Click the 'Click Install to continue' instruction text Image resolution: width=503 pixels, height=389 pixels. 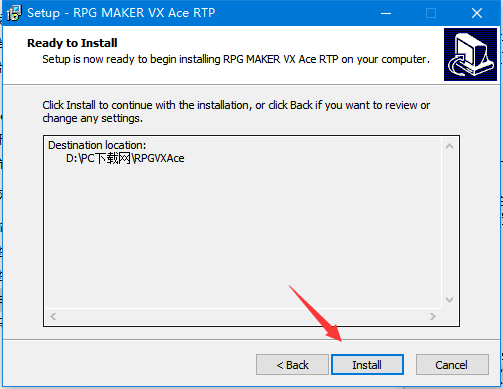pyautogui.click(x=236, y=111)
